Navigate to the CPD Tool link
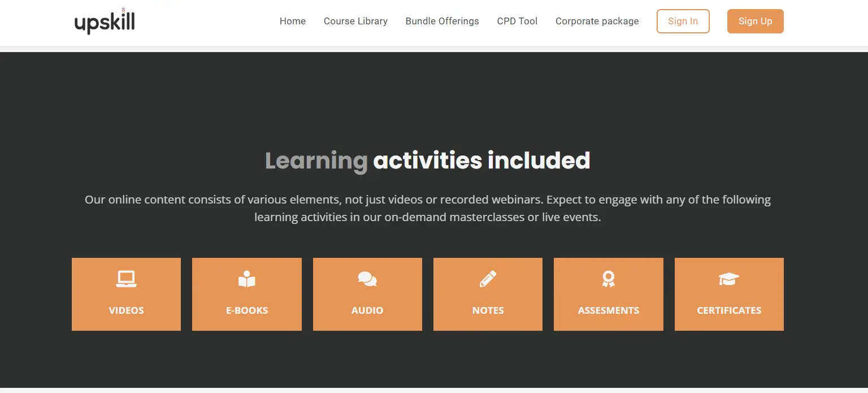This screenshot has height=393, width=868. tap(517, 21)
